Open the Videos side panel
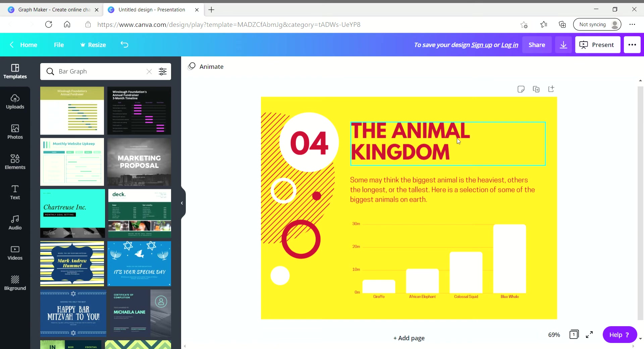 click(15, 253)
